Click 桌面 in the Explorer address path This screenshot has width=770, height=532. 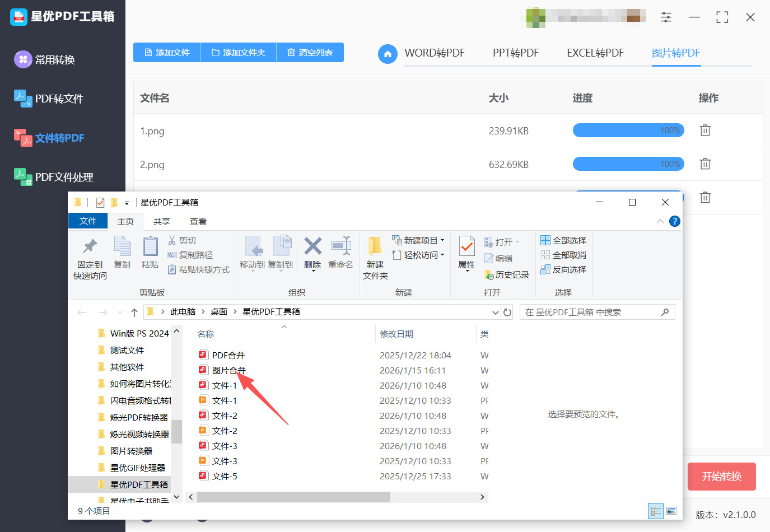[x=219, y=312]
